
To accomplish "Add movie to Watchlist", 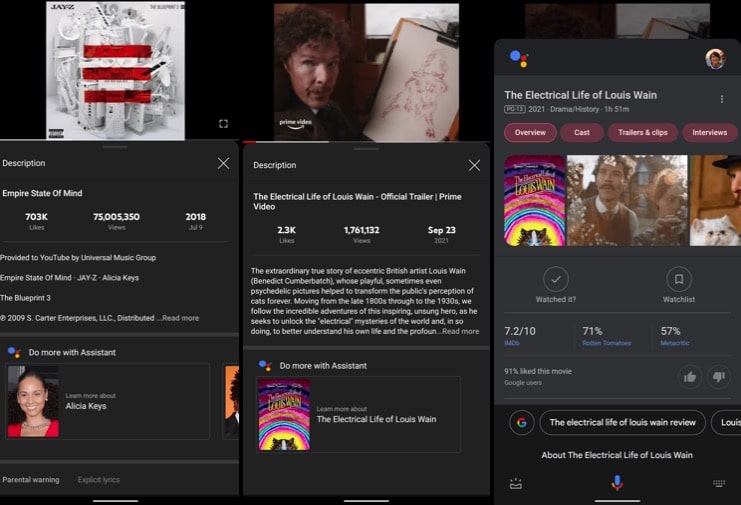I will point(679,285).
